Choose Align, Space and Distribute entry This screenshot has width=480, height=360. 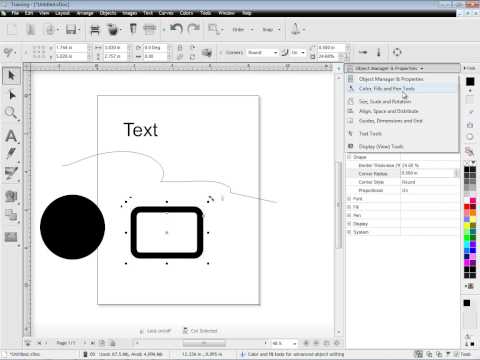click(x=402, y=111)
